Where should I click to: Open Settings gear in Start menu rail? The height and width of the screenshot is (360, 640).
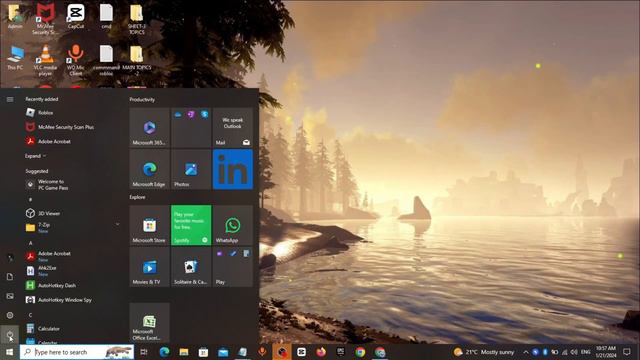point(10,315)
